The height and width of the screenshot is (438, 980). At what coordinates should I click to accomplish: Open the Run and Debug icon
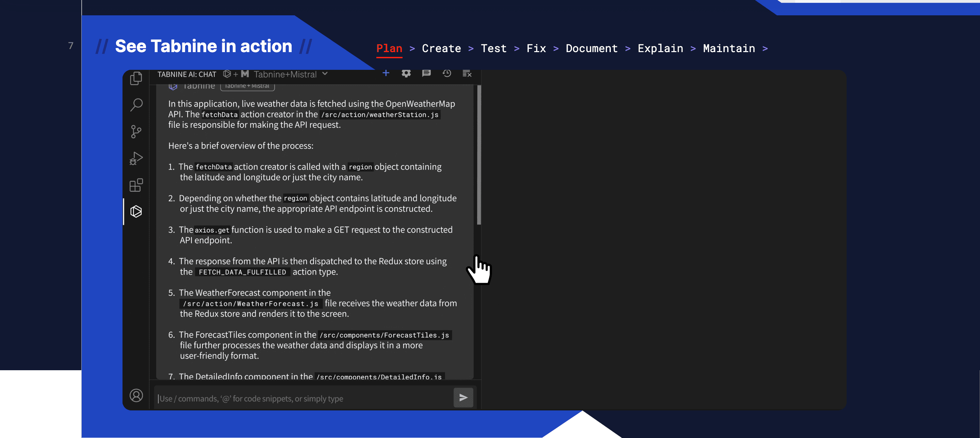pos(136,158)
